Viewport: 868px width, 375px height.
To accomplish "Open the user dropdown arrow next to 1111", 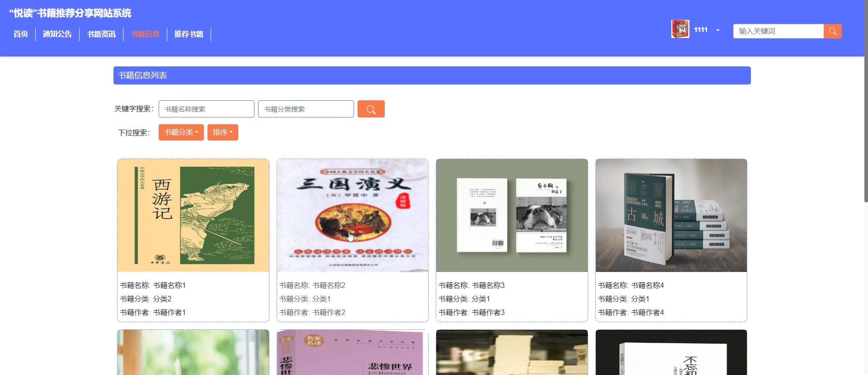I will click(x=718, y=30).
